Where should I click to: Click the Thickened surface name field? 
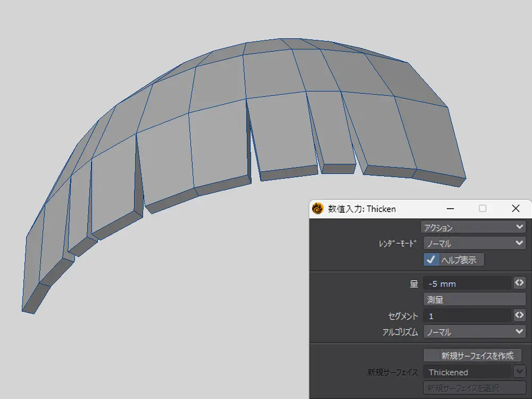click(x=466, y=372)
